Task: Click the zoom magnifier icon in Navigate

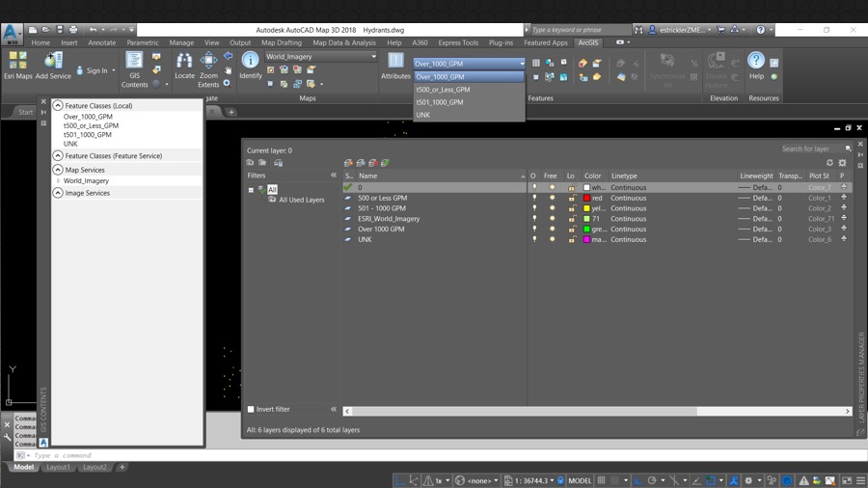Action: (x=227, y=84)
